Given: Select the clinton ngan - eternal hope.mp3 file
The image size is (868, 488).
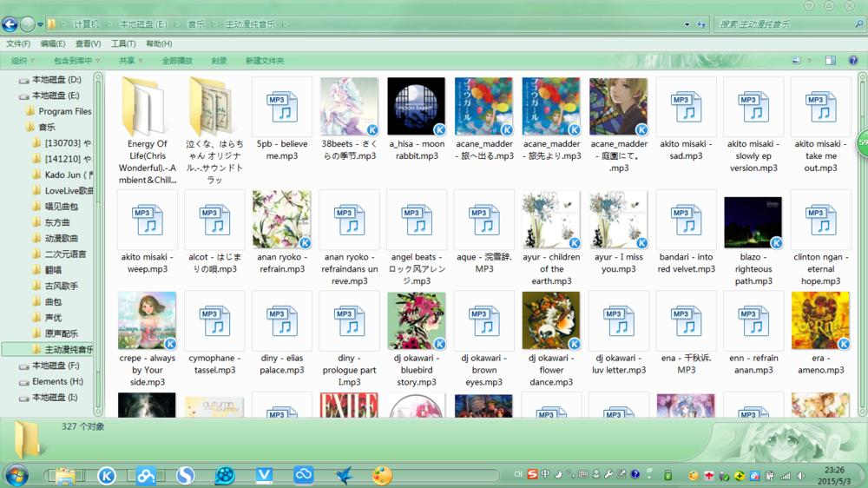Looking at the screenshot, I should (821, 238).
